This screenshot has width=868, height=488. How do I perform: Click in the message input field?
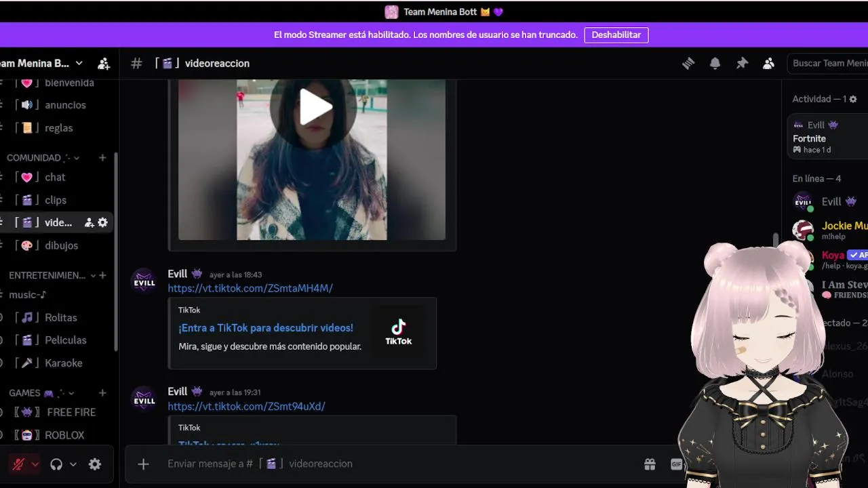[x=400, y=464]
